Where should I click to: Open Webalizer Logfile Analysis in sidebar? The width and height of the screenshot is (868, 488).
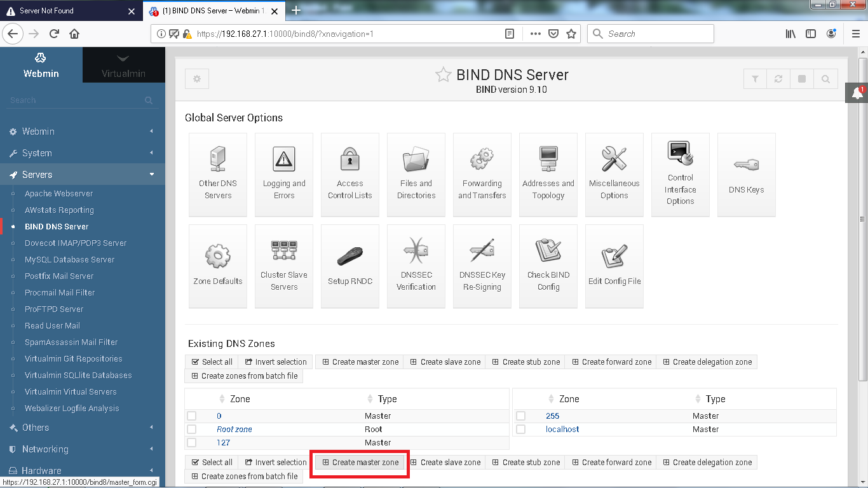pos(72,408)
